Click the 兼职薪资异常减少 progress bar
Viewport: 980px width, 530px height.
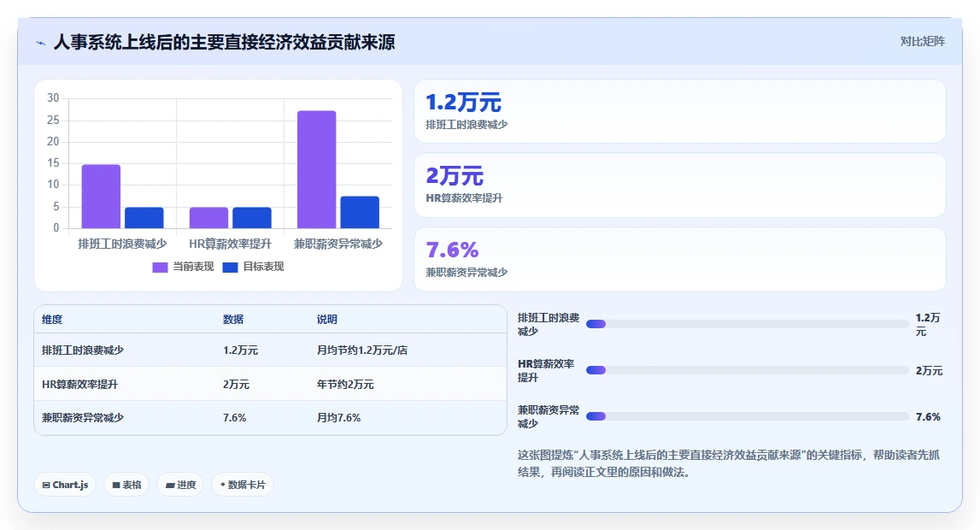(747, 416)
